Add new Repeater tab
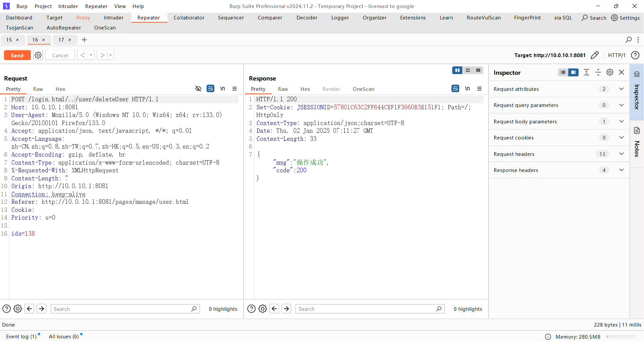 [84, 40]
